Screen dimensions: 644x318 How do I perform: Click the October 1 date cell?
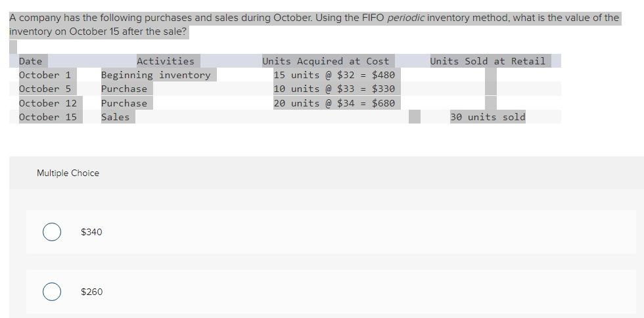pos(45,75)
